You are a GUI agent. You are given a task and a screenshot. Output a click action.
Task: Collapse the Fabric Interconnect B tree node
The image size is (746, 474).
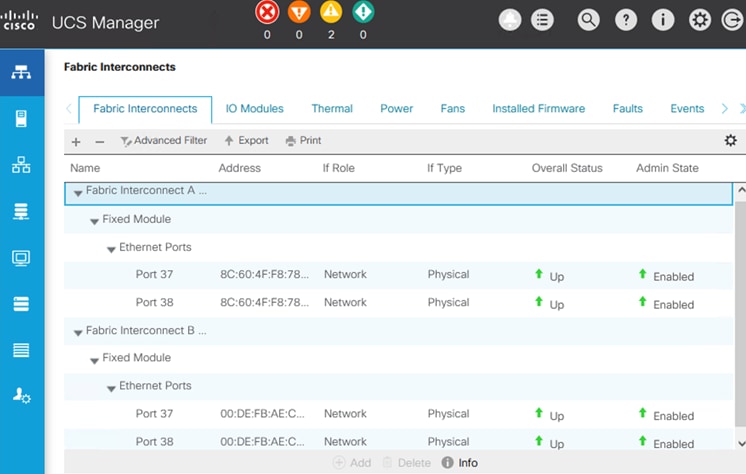tap(78, 331)
